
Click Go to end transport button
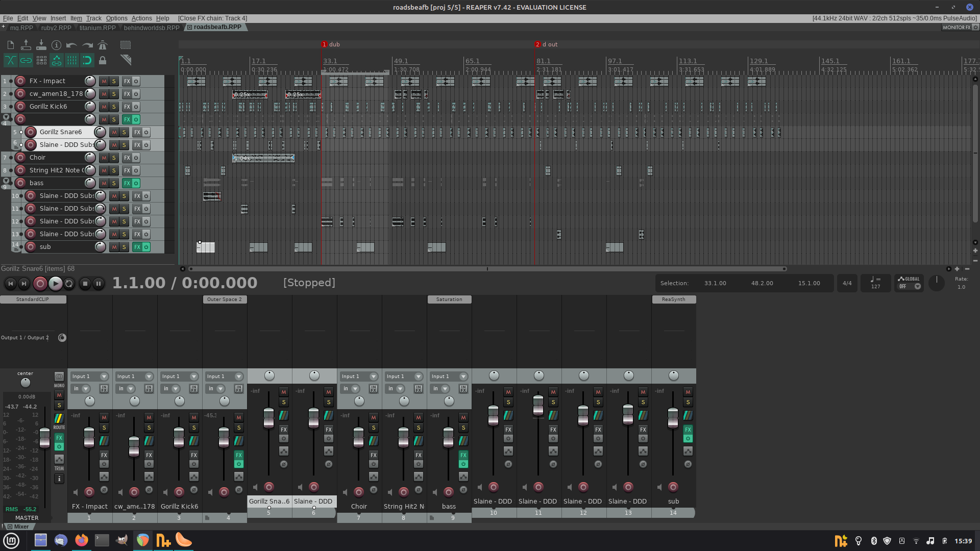[x=24, y=284]
